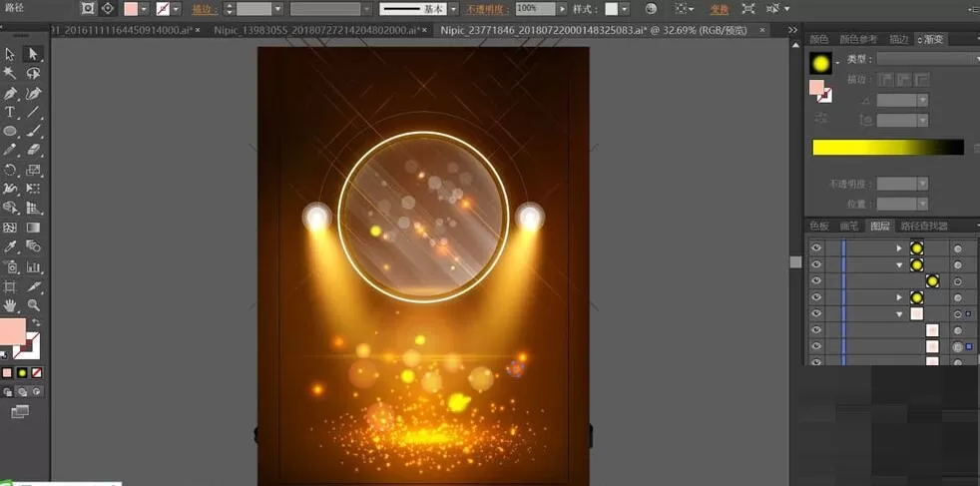Select the Ellipse shape tool
Image resolution: width=980 pixels, height=486 pixels.
click(10, 131)
